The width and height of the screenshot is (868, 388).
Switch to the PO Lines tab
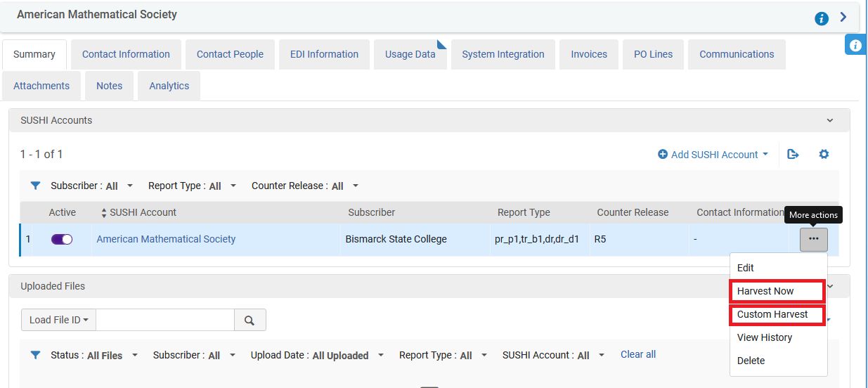[x=653, y=54]
